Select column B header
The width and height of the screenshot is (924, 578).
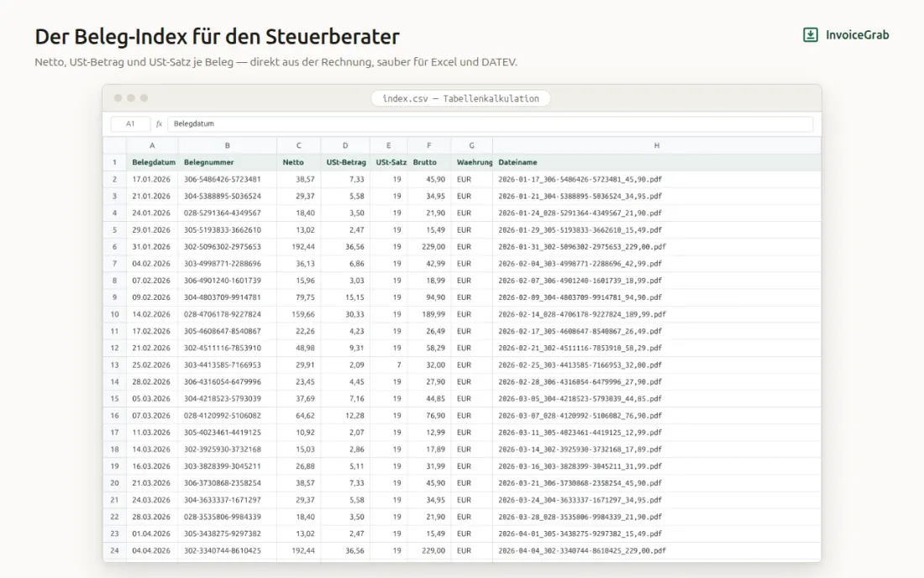228,145
